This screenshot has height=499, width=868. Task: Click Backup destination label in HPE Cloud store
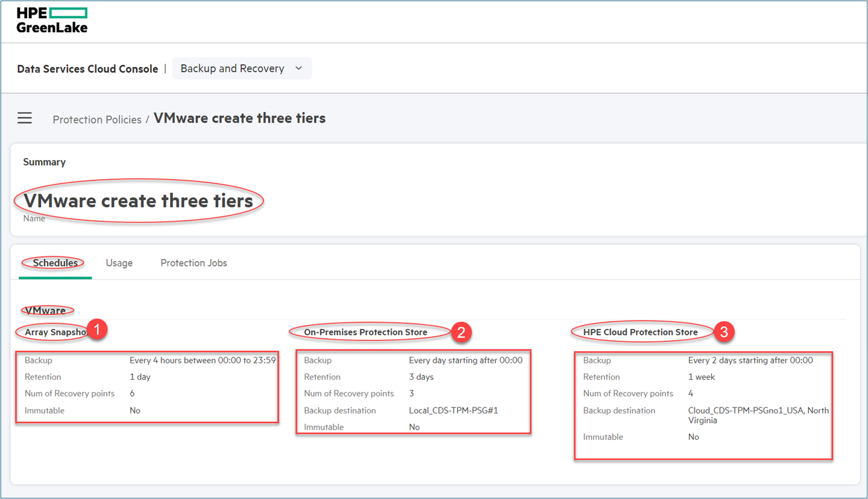coord(619,410)
